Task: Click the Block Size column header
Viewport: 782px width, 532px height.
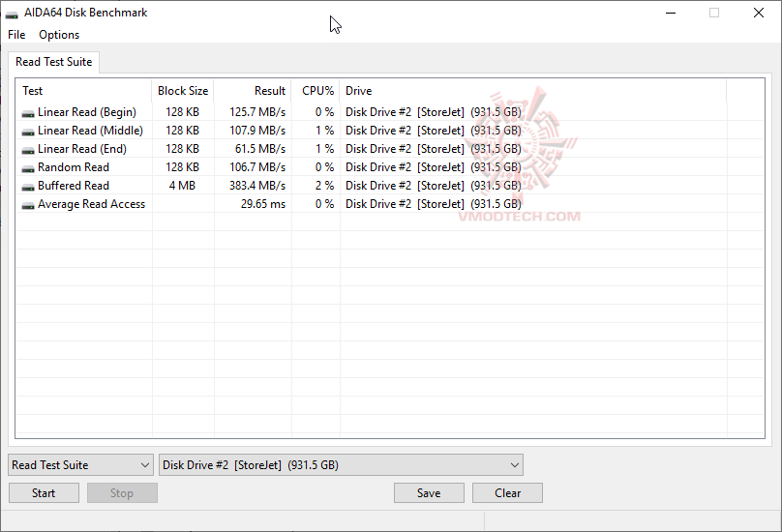Action: 183,91
